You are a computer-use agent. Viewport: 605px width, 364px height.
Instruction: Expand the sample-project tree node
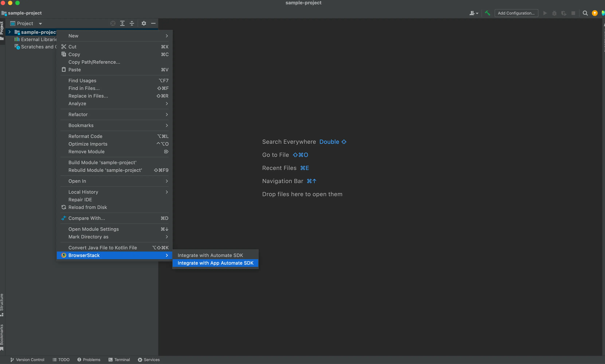click(10, 32)
